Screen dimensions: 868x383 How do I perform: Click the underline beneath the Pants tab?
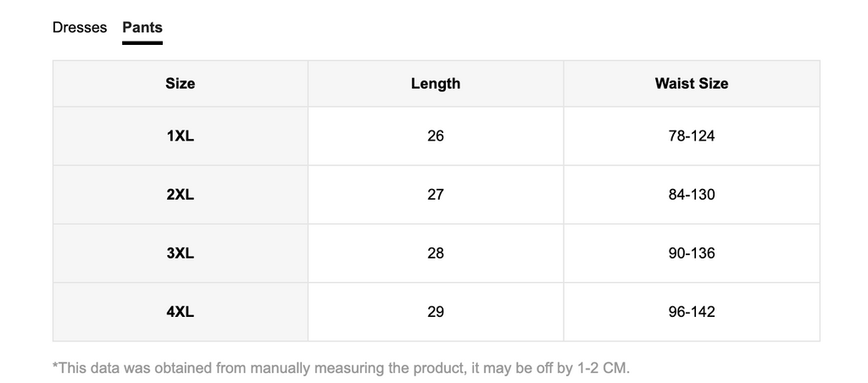[x=142, y=42]
